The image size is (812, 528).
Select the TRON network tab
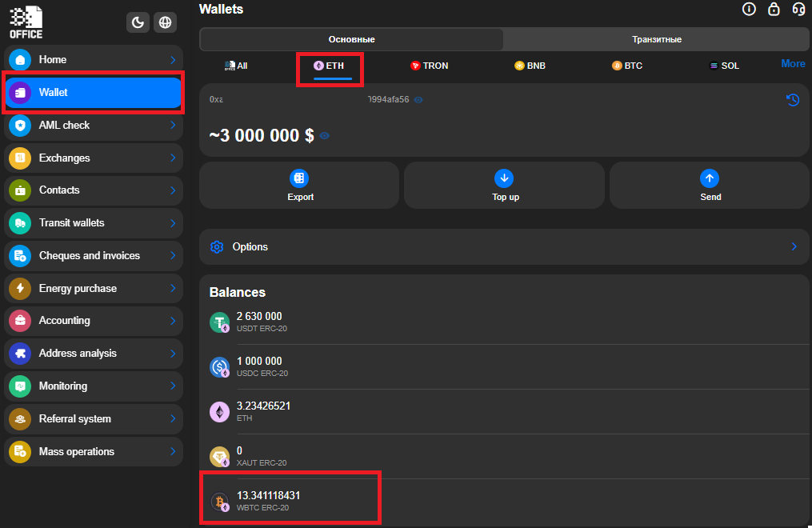tap(430, 66)
